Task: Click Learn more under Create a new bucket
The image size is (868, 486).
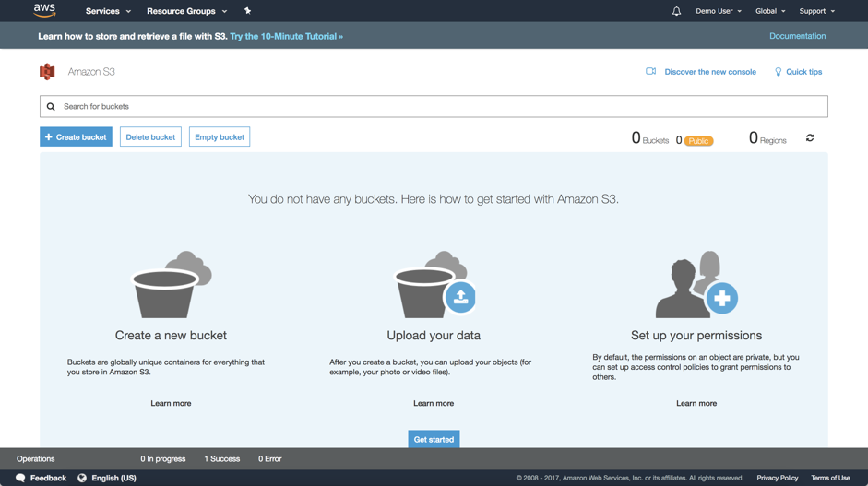Action: (x=171, y=403)
